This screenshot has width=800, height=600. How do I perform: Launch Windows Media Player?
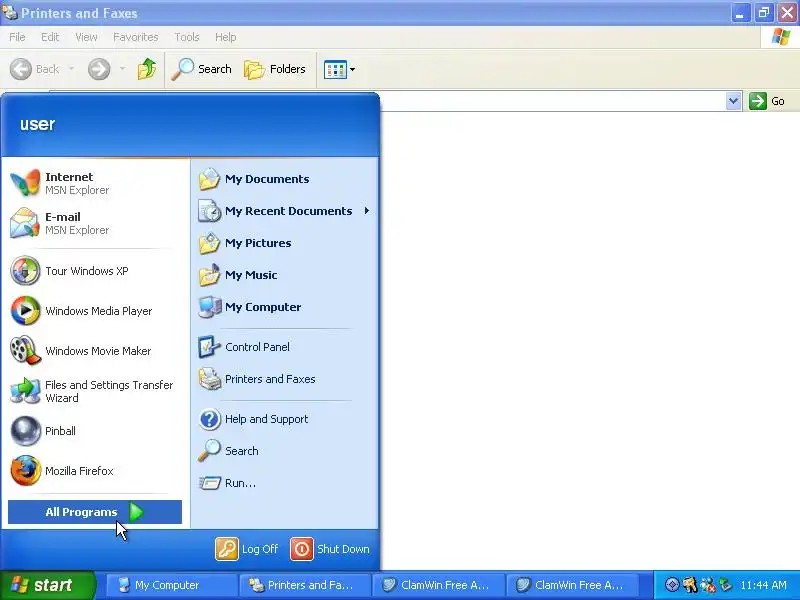(94, 311)
